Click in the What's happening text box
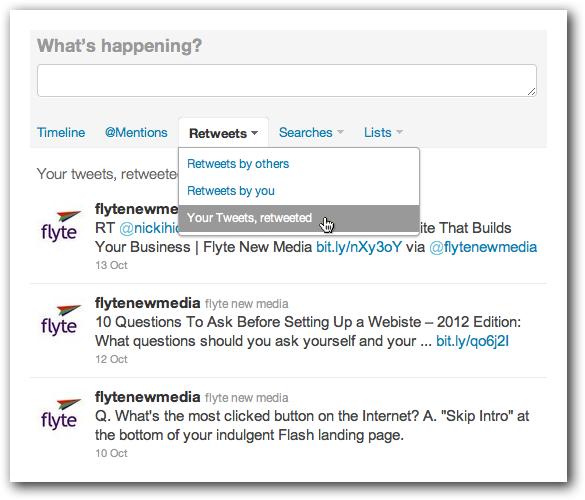 tap(287, 81)
